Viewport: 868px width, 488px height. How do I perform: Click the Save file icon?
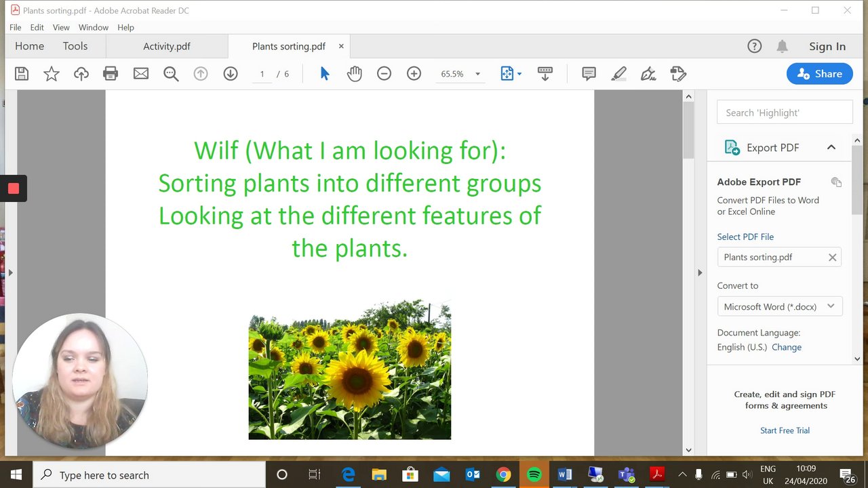[x=22, y=74]
